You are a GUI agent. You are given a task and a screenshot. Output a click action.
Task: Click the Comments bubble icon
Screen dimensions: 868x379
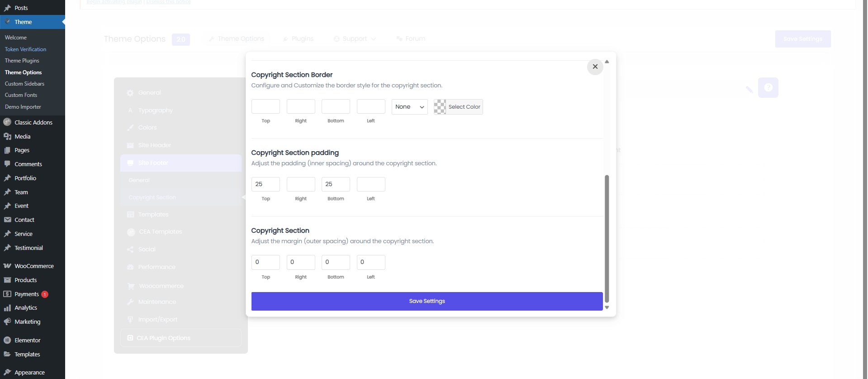click(7, 164)
